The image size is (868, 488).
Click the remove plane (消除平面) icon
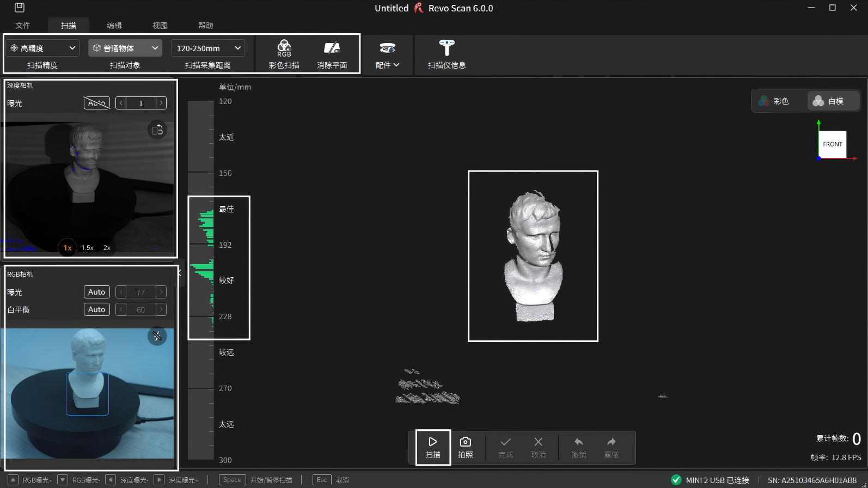332,48
